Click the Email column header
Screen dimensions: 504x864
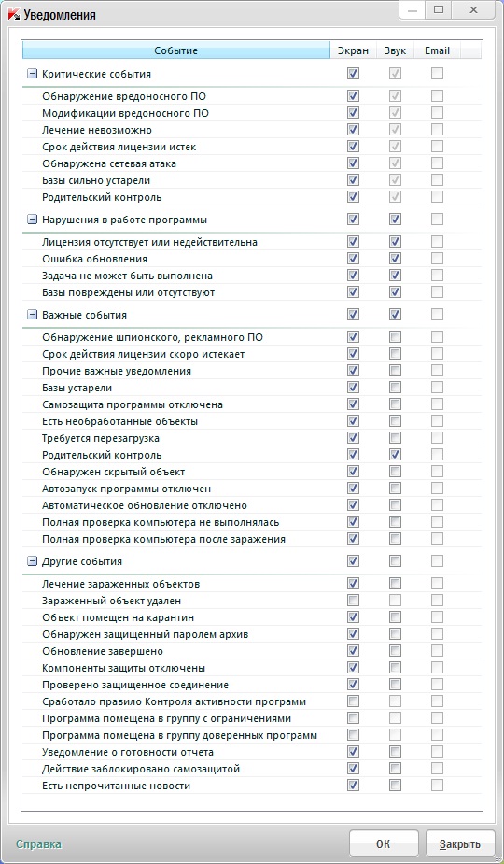[437, 50]
